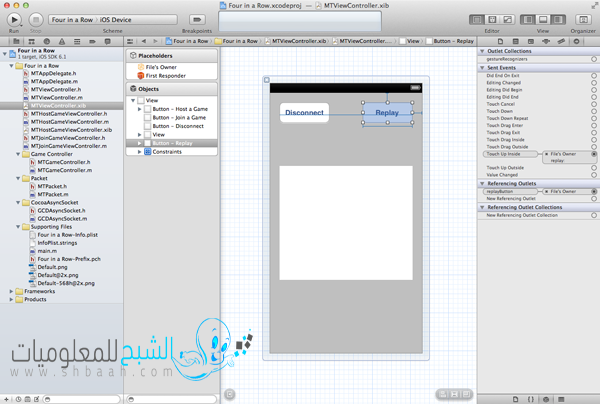Viewport: 600px width, 404px height.
Task: Toggle the Debug area view button
Action: pyautogui.click(x=543, y=20)
